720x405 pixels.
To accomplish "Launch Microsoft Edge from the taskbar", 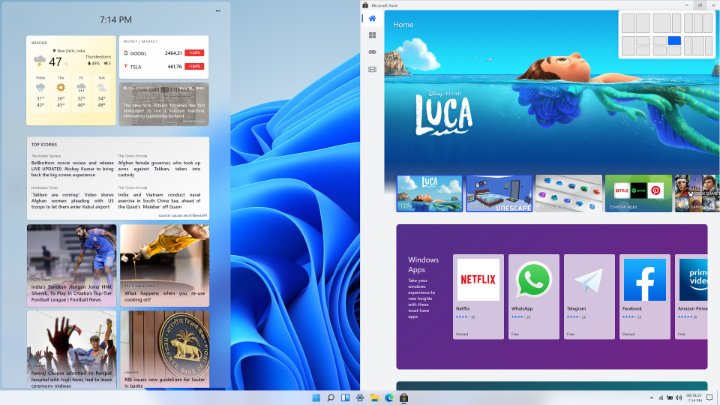I will coord(389,398).
